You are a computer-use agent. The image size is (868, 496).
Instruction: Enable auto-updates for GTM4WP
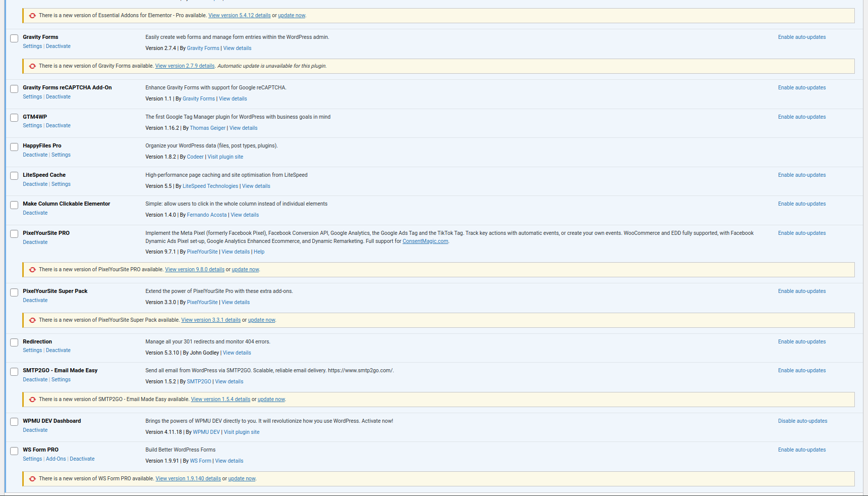coord(801,117)
